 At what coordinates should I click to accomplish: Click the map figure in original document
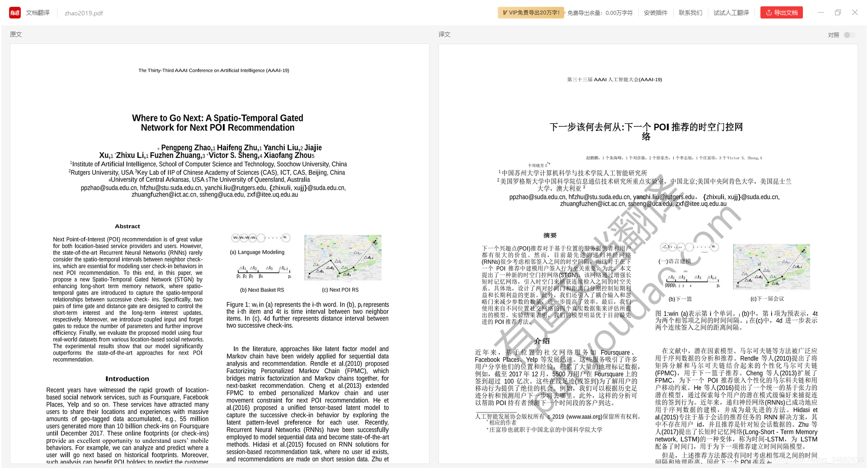[343, 257]
